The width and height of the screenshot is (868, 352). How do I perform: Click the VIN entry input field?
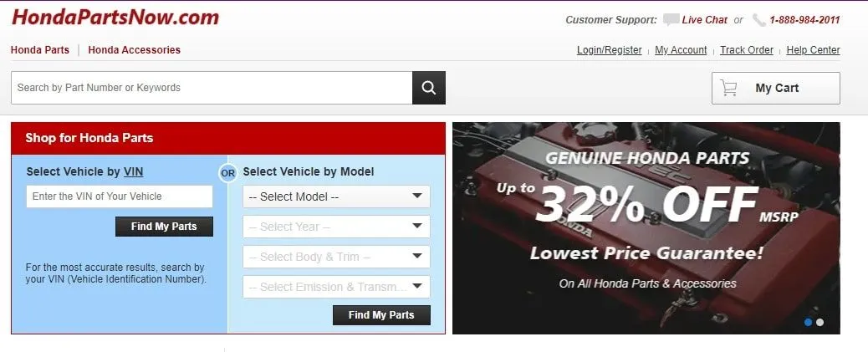pos(119,196)
